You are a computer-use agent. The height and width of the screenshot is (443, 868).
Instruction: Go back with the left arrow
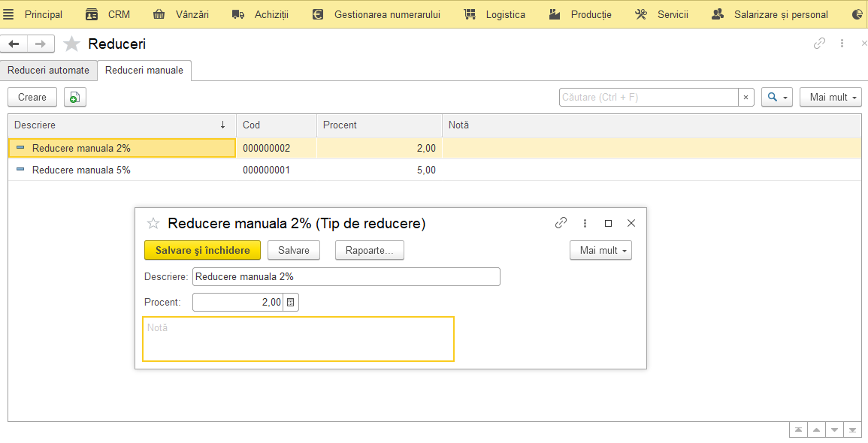pos(14,44)
